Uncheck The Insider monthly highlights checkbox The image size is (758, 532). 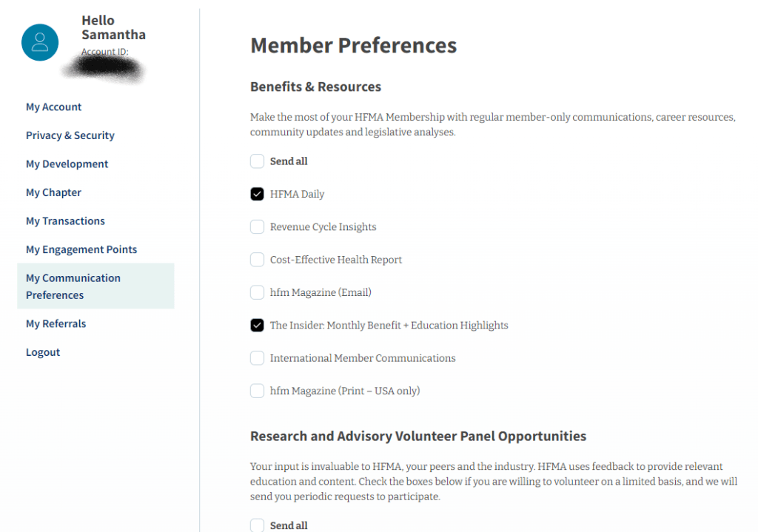click(x=257, y=326)
